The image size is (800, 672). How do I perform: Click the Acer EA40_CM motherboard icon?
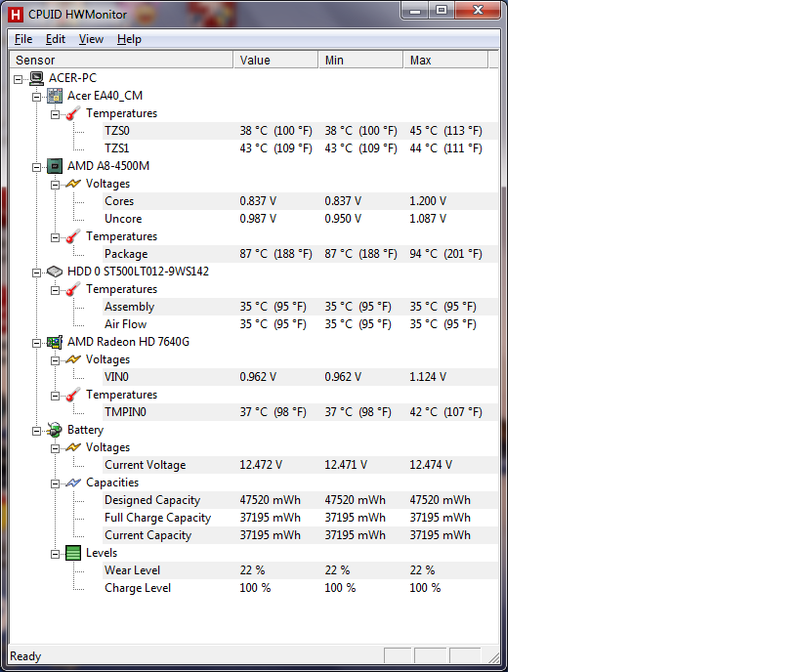[x=55, y=96]
